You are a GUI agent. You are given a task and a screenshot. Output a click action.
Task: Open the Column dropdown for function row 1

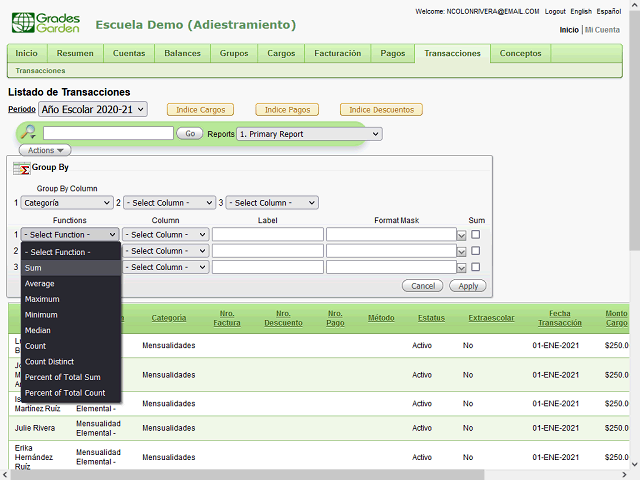point(165,235)
